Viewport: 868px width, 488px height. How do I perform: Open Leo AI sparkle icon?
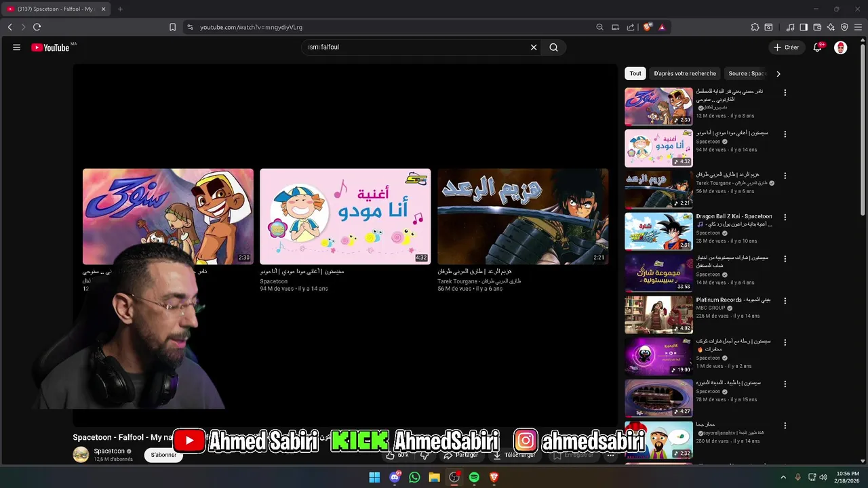click(831, 27)
